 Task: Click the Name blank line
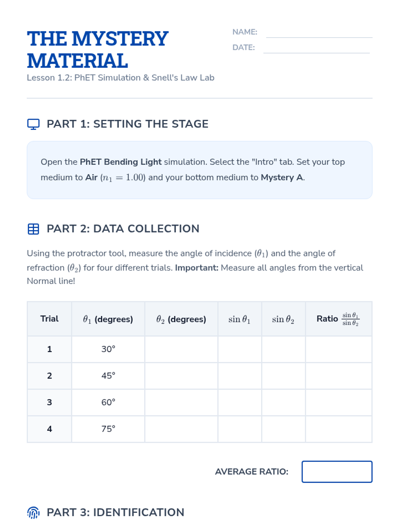319,33
